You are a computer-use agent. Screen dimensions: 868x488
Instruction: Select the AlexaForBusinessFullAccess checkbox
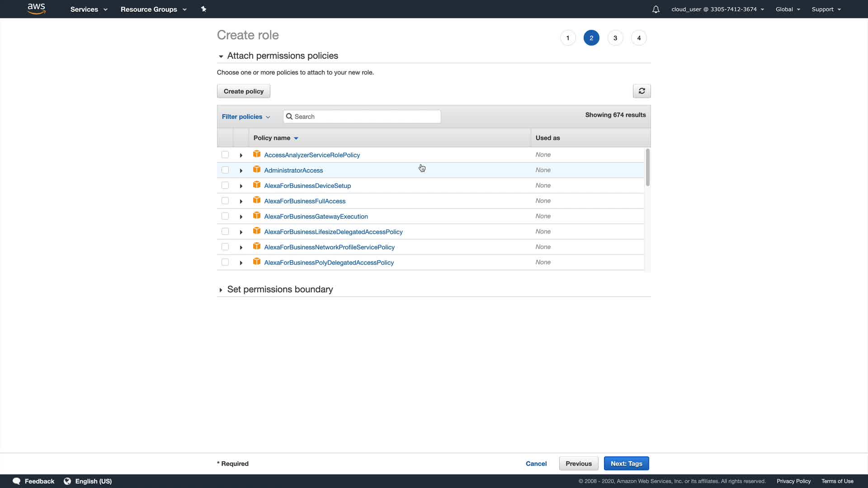pyautogui.click(x=225, y=201)
